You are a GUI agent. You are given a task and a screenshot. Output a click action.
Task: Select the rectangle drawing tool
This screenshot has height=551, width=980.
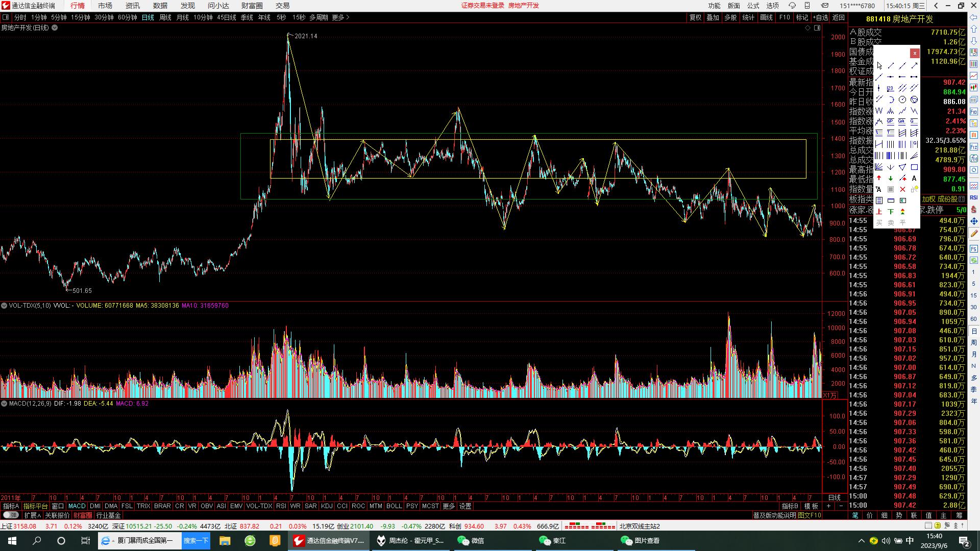[914, 167]
